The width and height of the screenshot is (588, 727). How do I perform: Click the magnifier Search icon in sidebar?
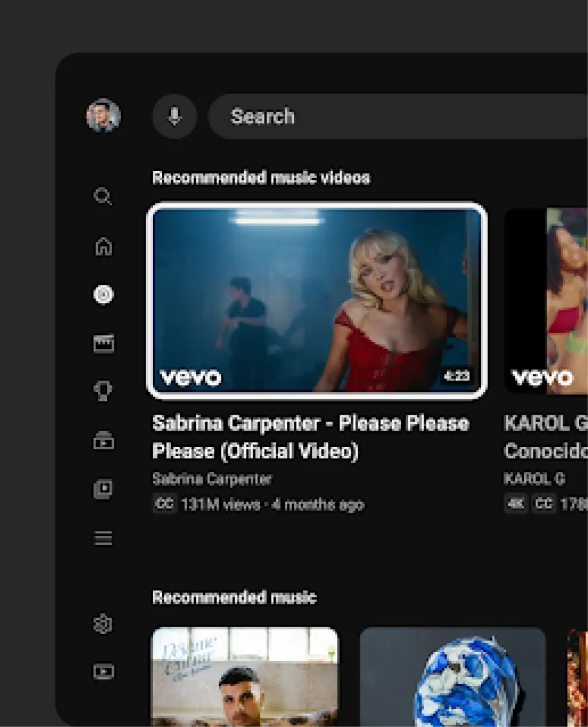(103, 197)
